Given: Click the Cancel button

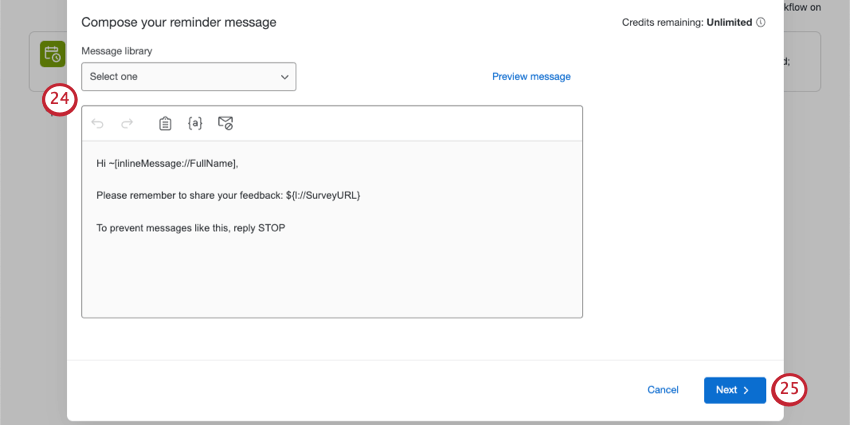Looking at the screenshot, I should point(663,390).
